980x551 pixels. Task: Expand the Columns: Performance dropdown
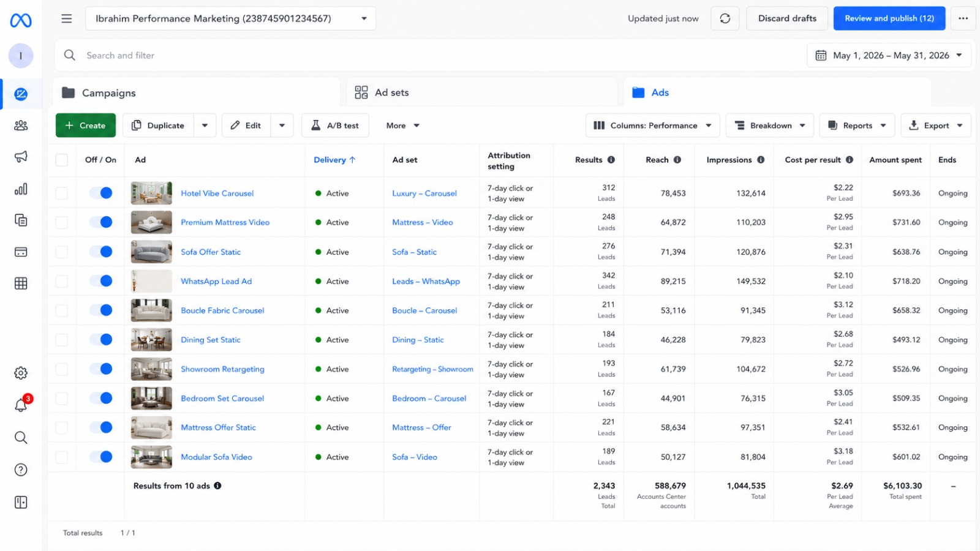652,126
